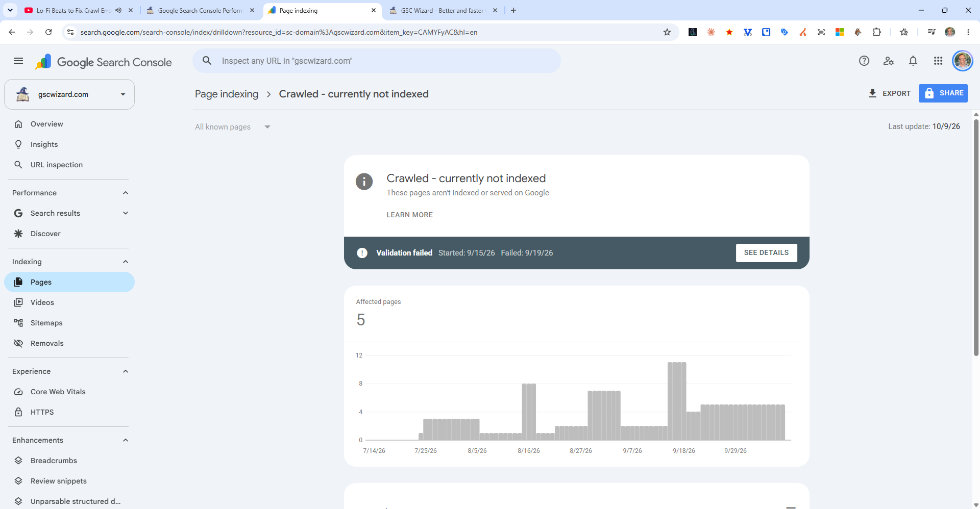
Task: Open Core Web Vitals report
Action: [x=69, y=392]
